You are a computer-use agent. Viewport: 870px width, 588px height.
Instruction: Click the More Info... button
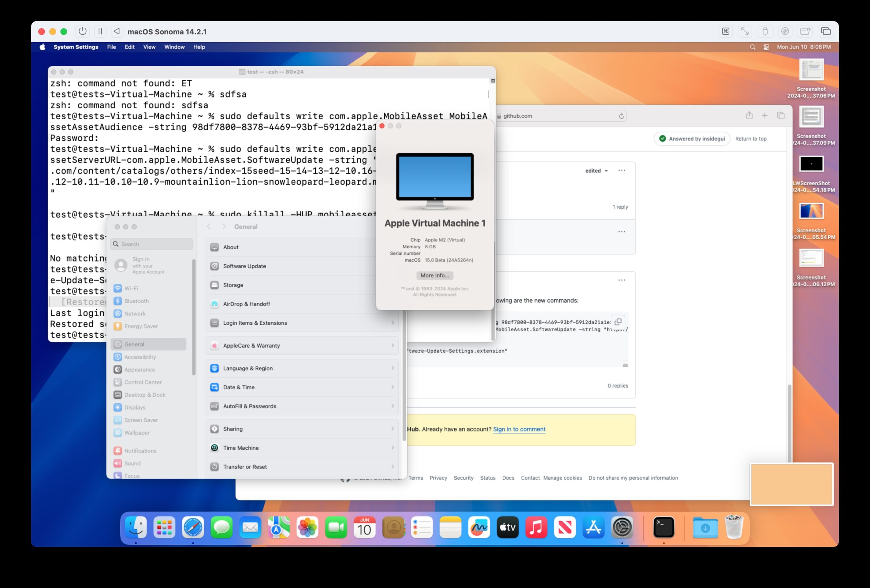[x=435, y=275]
